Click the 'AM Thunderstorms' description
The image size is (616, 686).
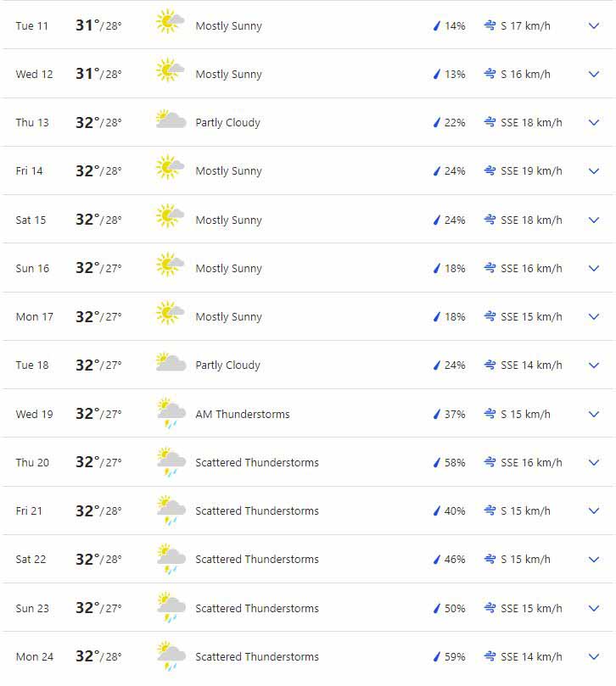(243, 414)
